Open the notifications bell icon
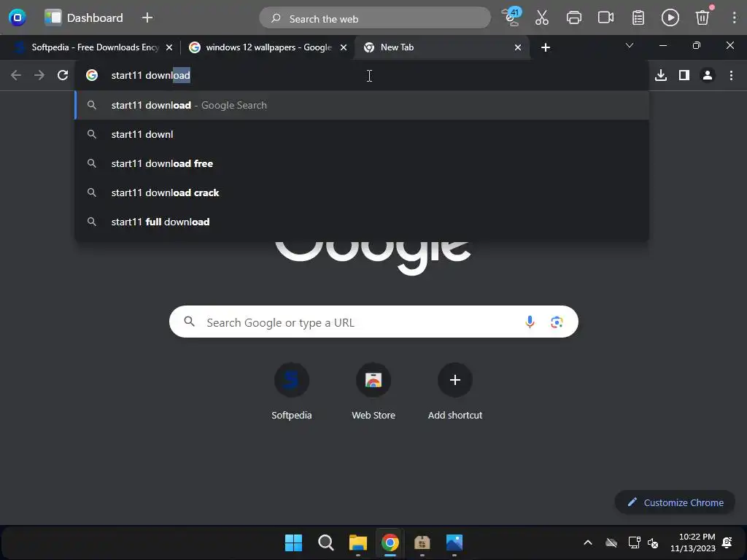The width and height of the screenshot is (747, 560). click(727, 542)
